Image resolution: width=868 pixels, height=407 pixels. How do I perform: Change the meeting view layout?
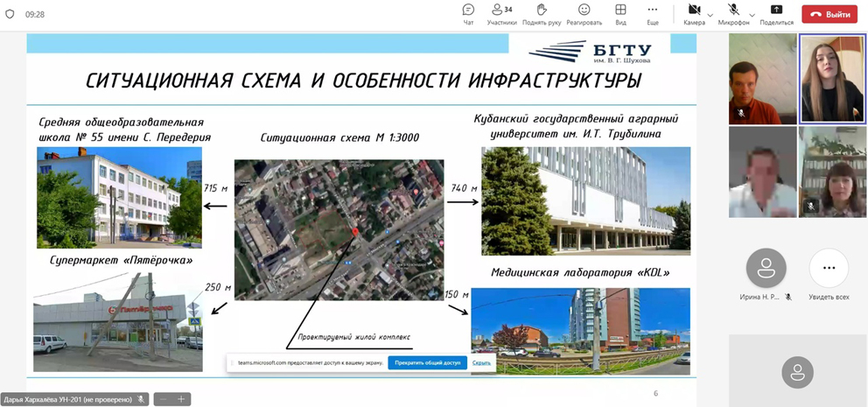[620, 14]
